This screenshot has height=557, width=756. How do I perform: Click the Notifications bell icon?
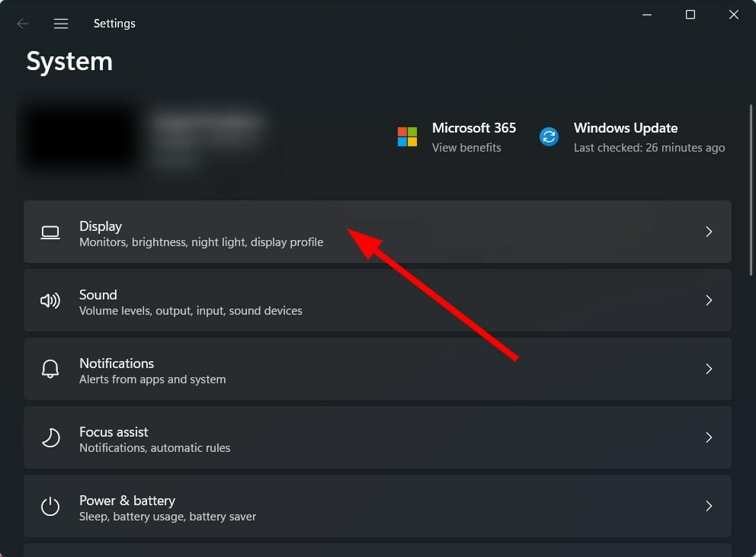[x=50, y=369]
